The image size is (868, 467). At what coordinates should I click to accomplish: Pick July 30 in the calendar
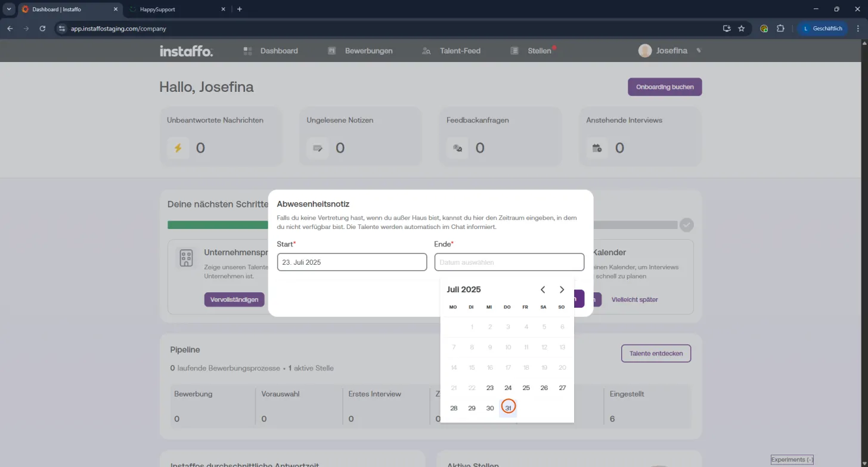click(x=490, y=408)
